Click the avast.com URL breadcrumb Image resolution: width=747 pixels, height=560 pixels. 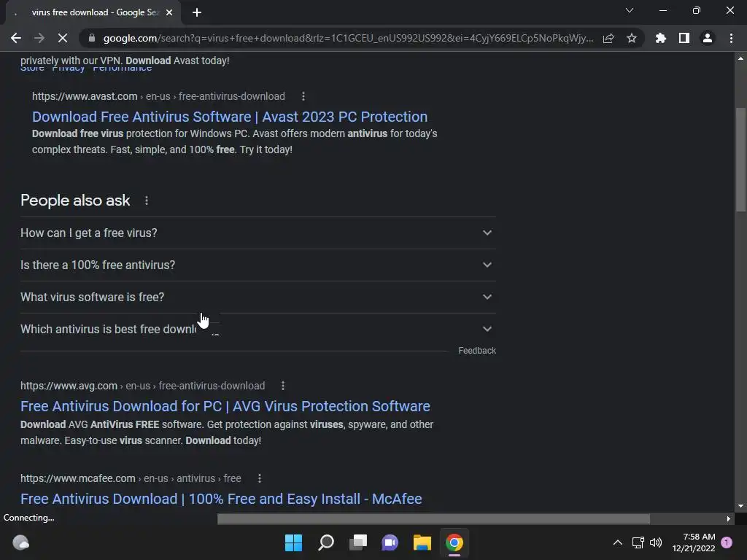pos(158,96)
